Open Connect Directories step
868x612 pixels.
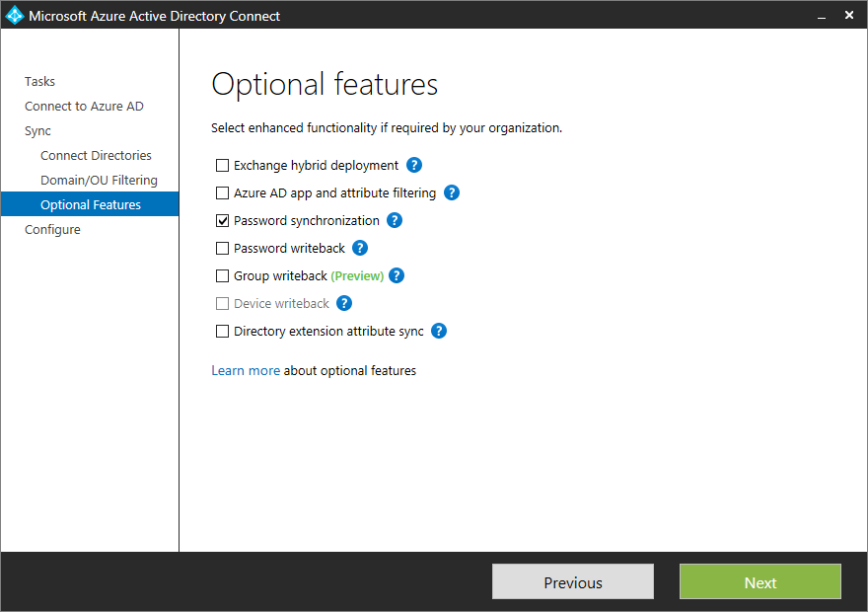pos(96,156)
